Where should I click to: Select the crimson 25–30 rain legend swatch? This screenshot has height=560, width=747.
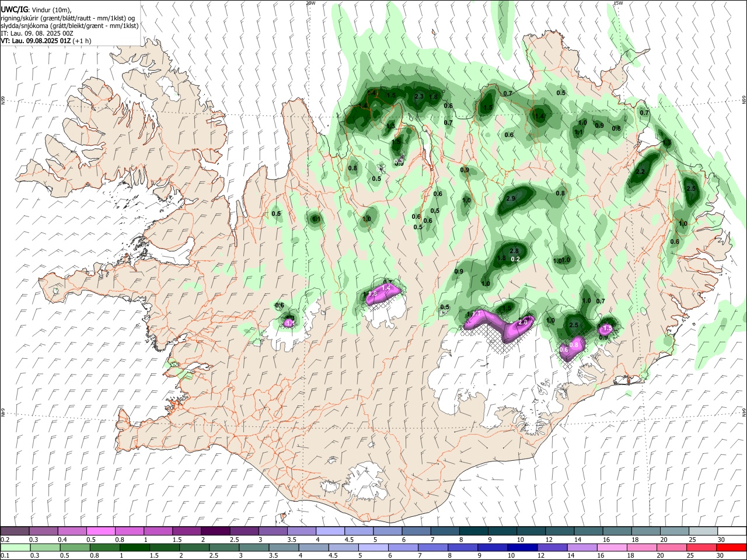[701, 547]
